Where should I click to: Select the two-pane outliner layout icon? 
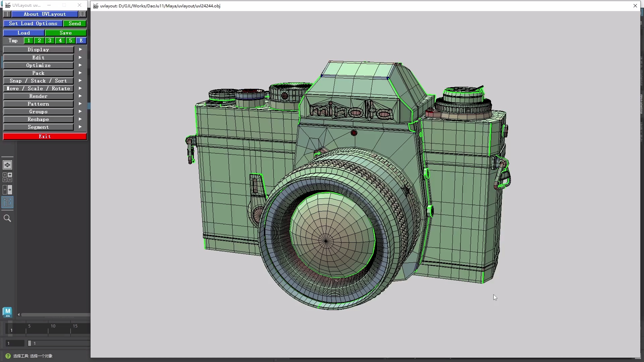[x=7, y=190]
